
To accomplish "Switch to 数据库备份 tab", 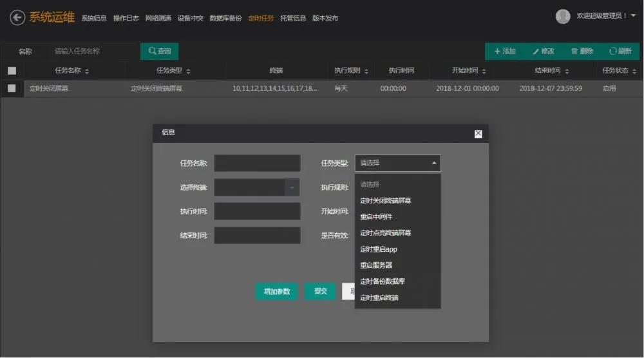I will 225,18.
